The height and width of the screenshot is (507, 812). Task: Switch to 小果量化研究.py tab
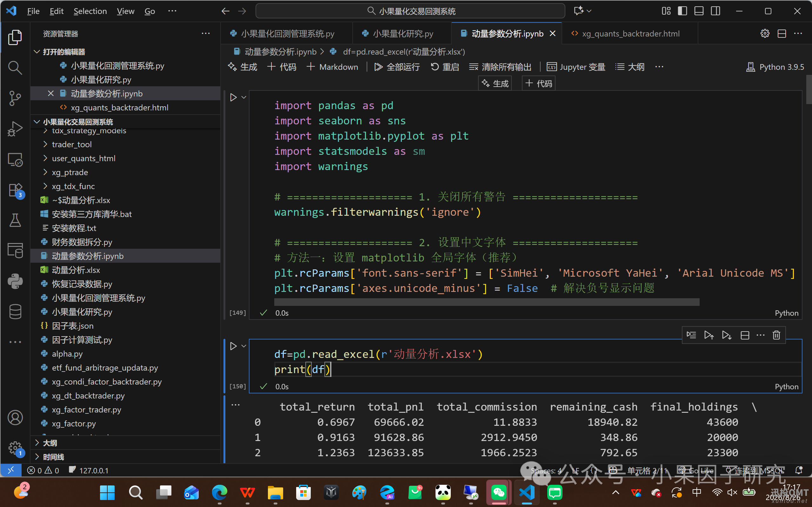(402, 34)
